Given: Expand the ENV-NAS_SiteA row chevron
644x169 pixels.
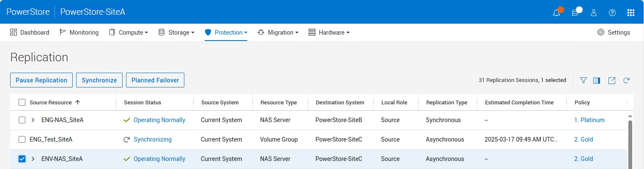Looking at the screenshot, I should click(33, 159).
